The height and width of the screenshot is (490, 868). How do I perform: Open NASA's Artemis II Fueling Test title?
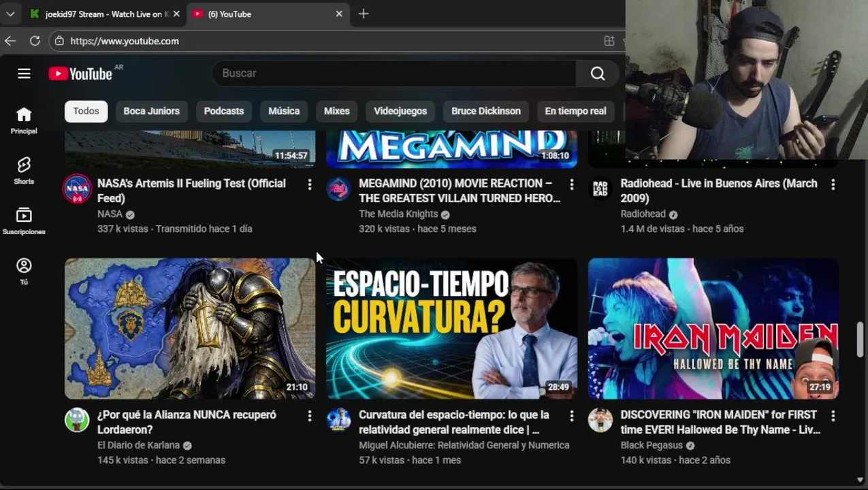click(191, 191)
